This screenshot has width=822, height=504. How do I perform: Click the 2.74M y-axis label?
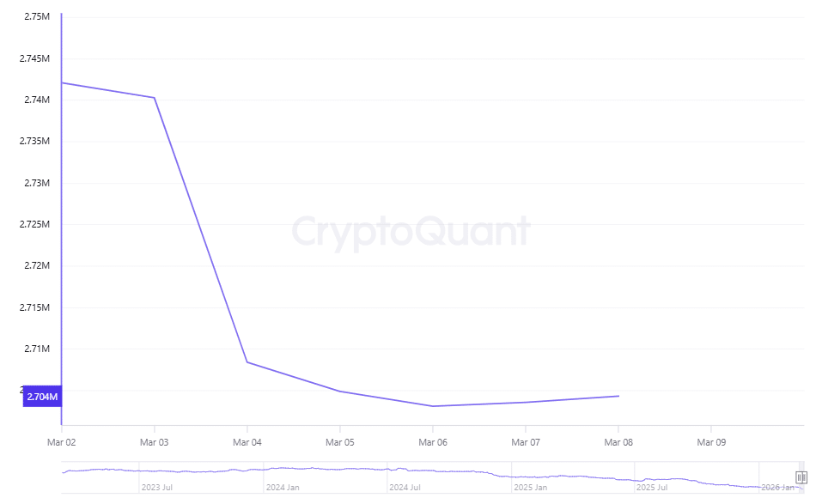(x=39, y=100)
